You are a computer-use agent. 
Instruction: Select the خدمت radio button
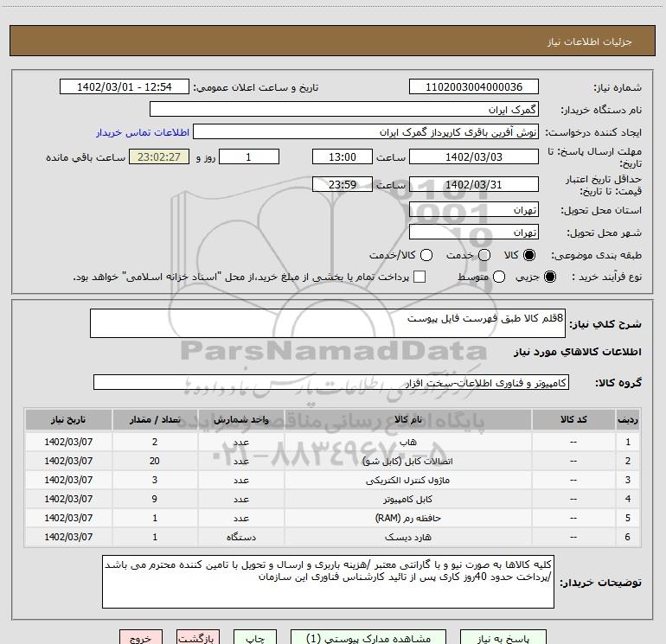pos(484,255)
